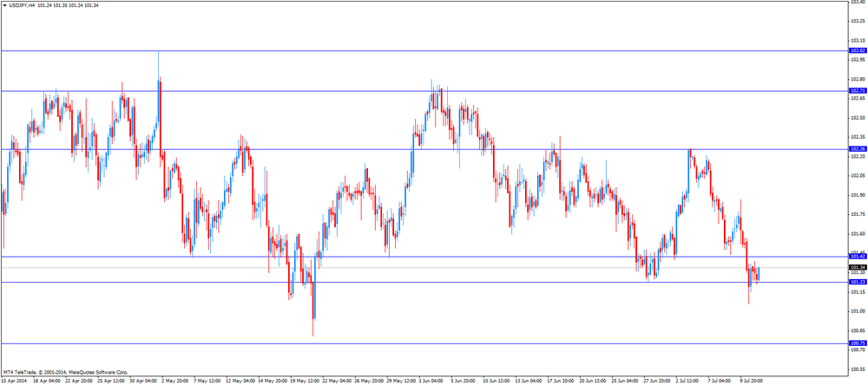Select the 101.23 horizontal line price tag

click(x=858, y=282)
